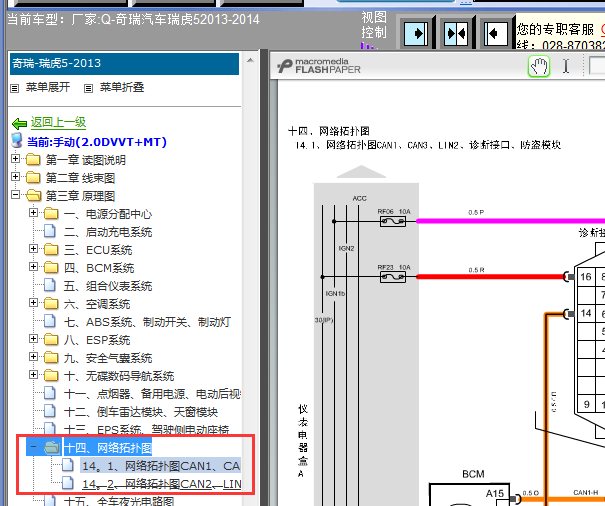
Task: Click the computer icon beside 当前:手动
Action: coord(17,141)
